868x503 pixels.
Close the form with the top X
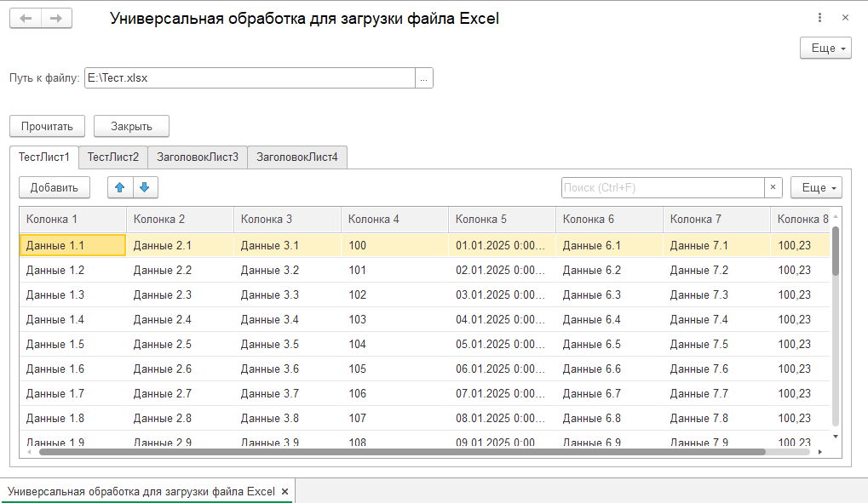click(x=845, y=18)
